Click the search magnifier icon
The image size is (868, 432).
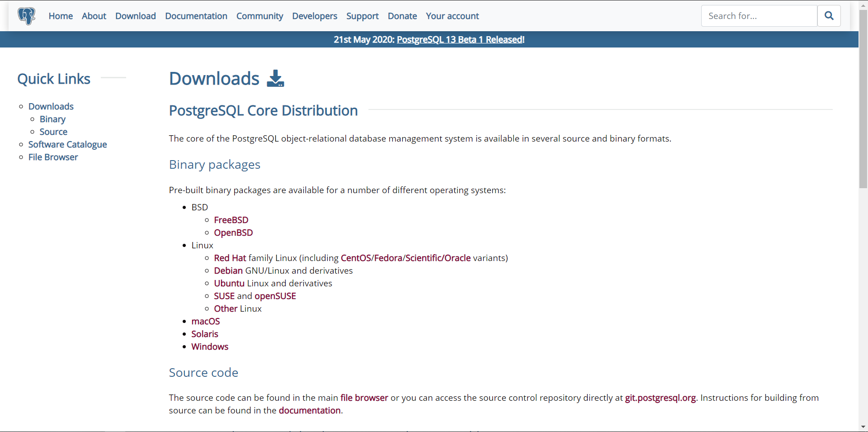[x=829, y=15]
